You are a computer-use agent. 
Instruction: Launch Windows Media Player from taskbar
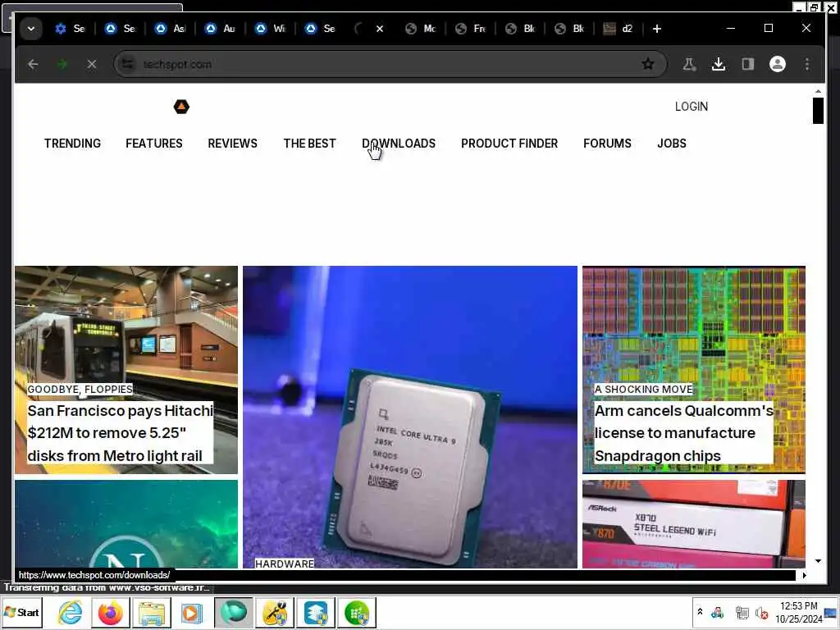192,612
